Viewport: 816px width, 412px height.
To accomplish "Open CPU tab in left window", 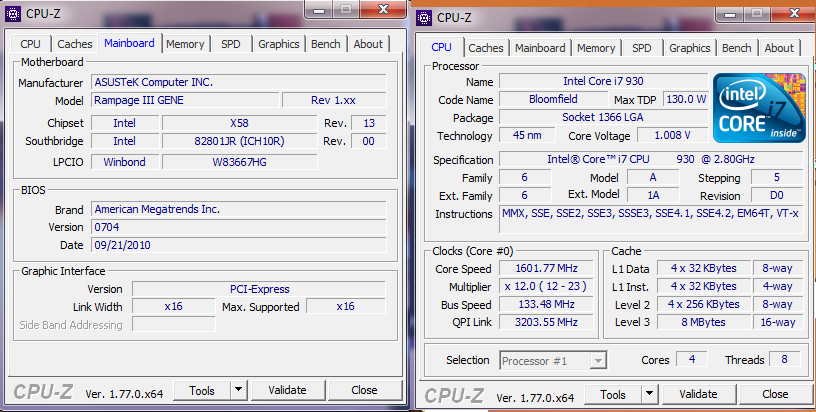I will coord(30,44).
